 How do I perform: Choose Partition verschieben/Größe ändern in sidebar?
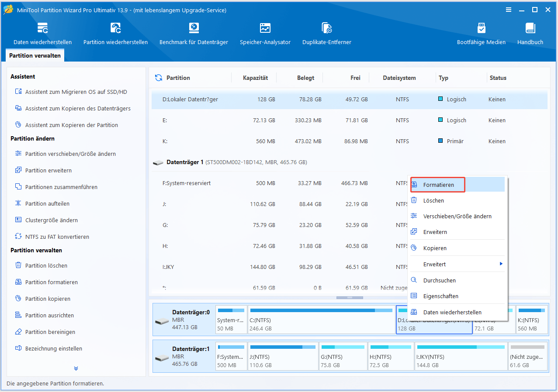coord(65,154)
